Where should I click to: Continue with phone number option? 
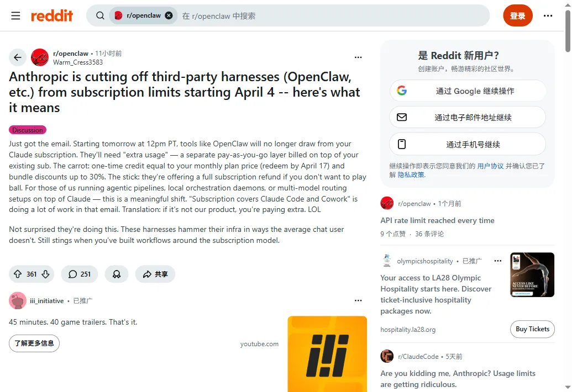(468, 144)
